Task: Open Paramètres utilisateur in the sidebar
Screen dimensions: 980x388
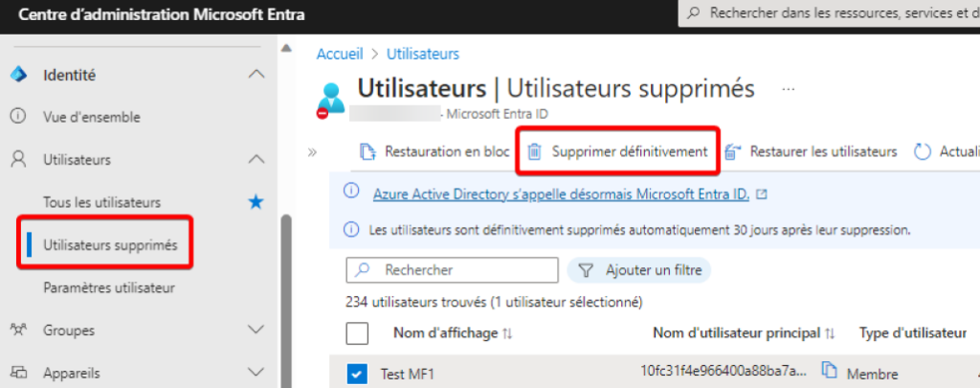Action: click(109, 287)
